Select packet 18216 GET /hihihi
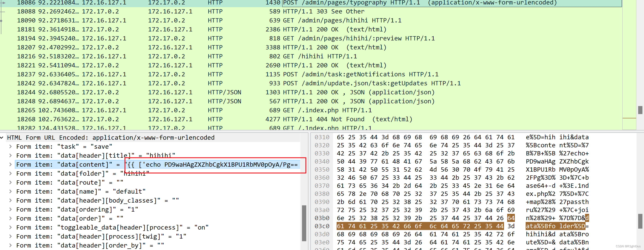 click(x=311, y=56)
